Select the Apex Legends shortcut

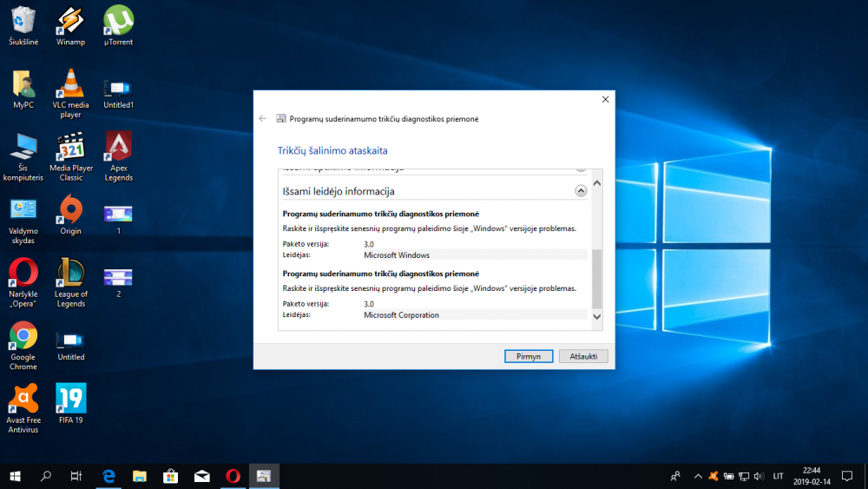point(118,156)
